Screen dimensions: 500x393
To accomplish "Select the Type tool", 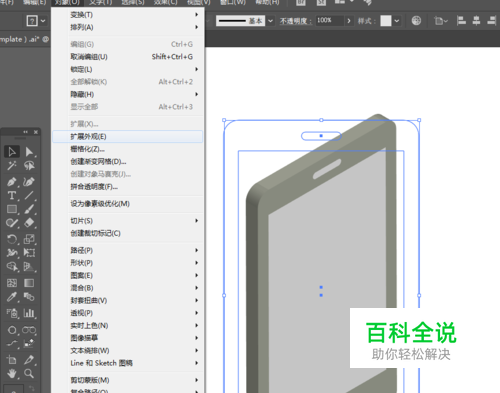I will point(12,195).
